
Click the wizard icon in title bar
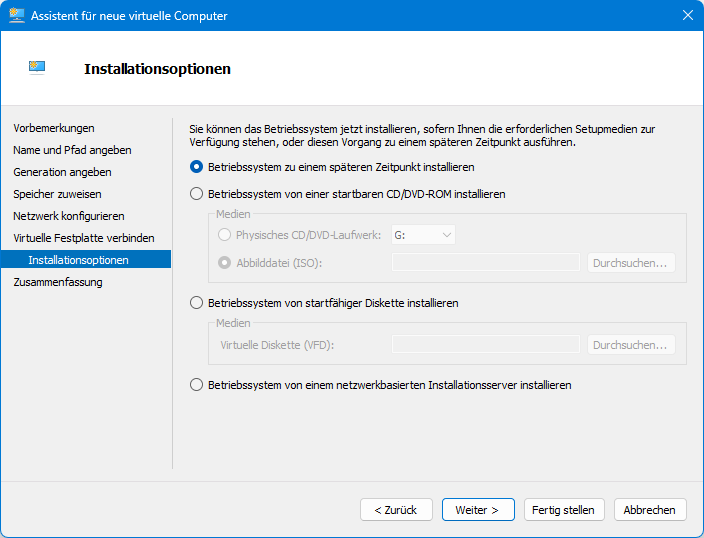pos(17,16)
